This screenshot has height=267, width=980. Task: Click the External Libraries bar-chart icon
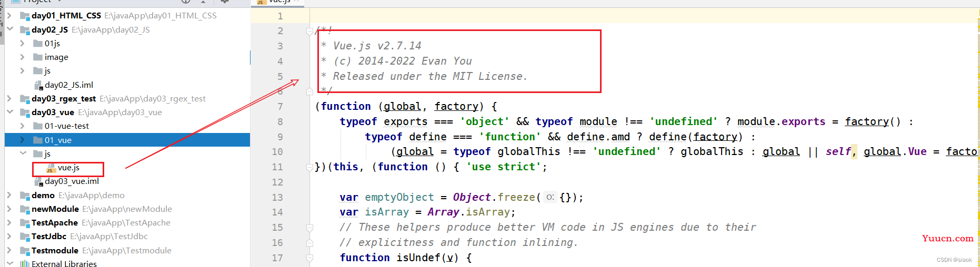click(x=25, y=264)
